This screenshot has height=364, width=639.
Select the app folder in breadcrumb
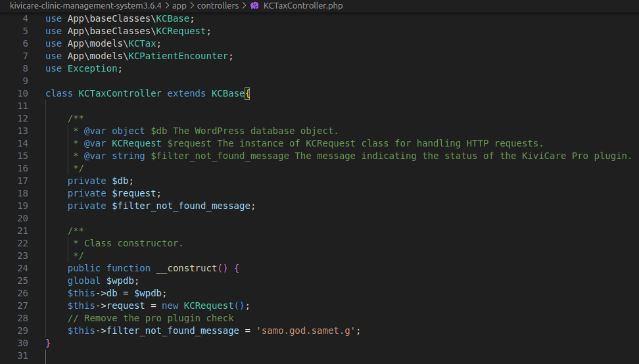[179, 6]
